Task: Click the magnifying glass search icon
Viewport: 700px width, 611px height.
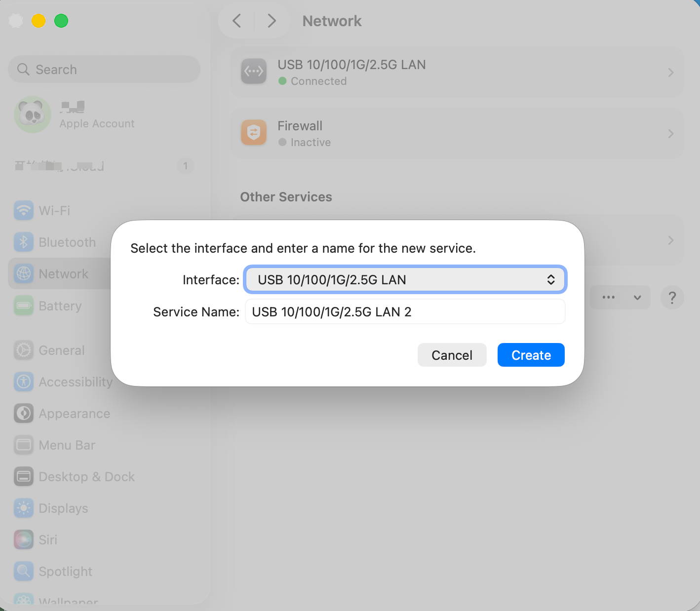Action: tap(23, 69)
